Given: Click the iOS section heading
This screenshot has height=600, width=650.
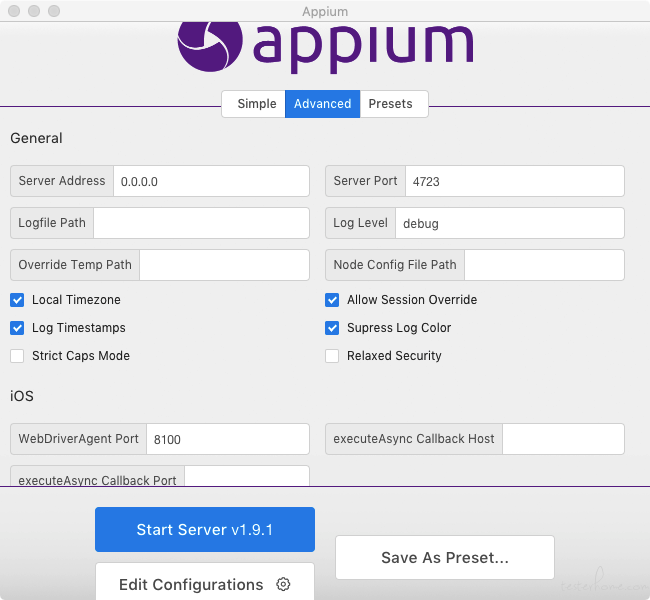Looking at the screenshot, I should coord(22,396).
